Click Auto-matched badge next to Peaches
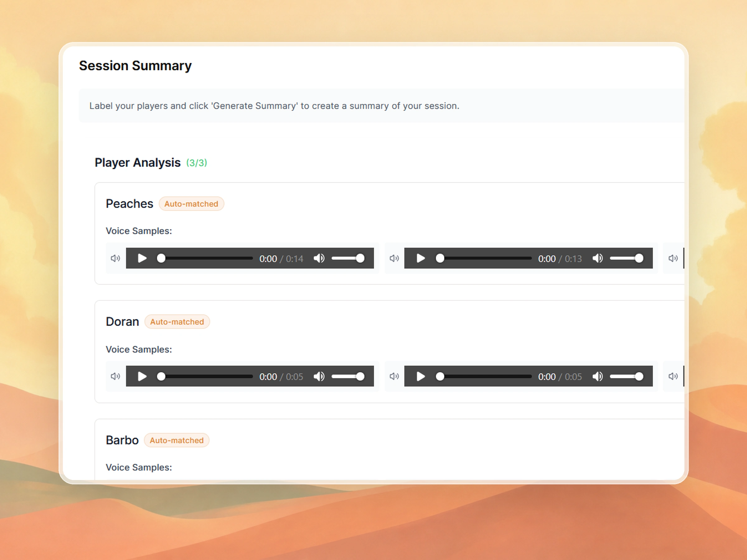Image resolution: width=747 pixels, height=560 pixels. click(x=191, y=204)
